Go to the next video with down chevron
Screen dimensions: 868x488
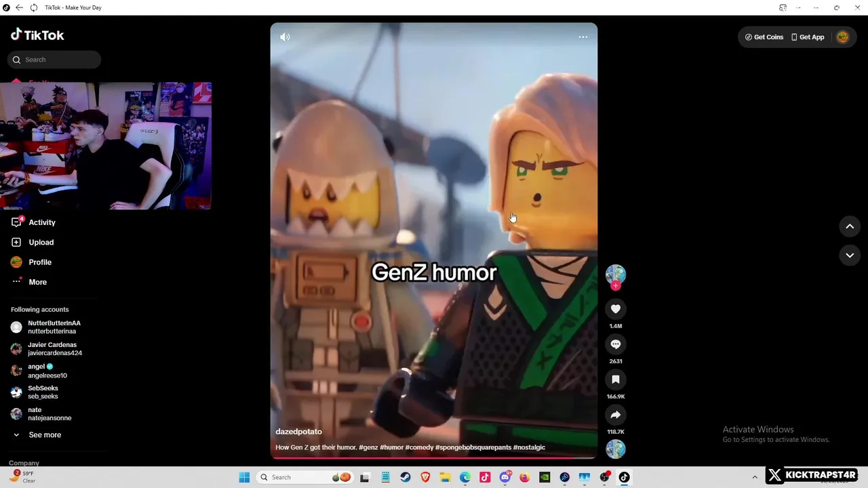point(850,256)
